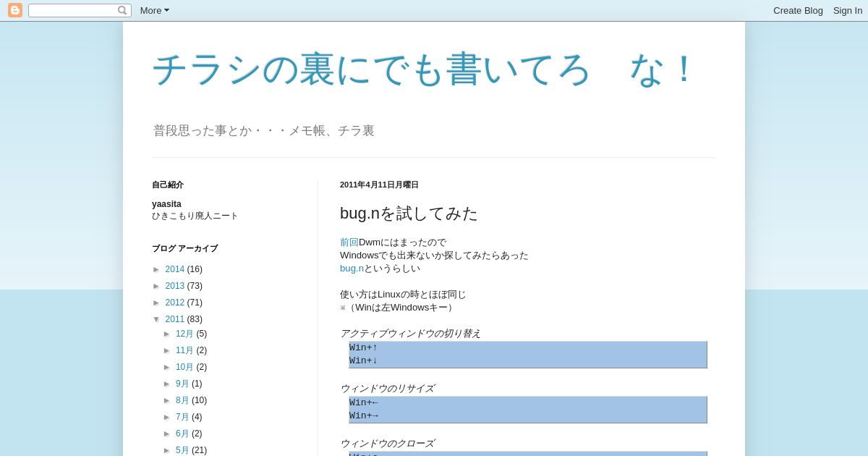868x456 pixels.
Task: Open the 7月 archive link
Action: coord(182,417)
